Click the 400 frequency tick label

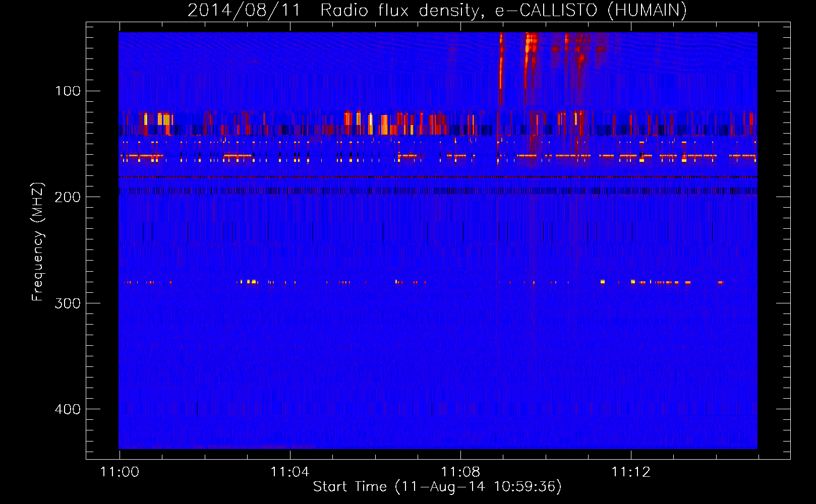pyautogui.click(x=68, y=409)
